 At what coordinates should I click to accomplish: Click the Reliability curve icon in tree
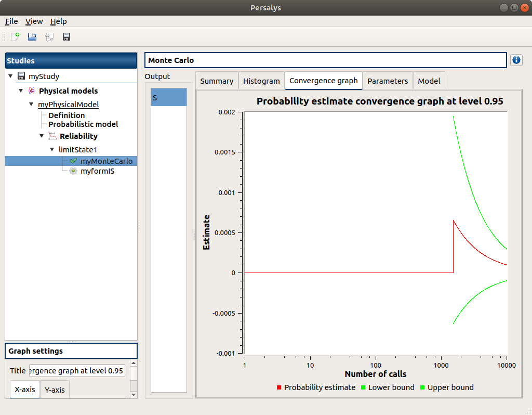pyautogui.click(x=52, y=136)
